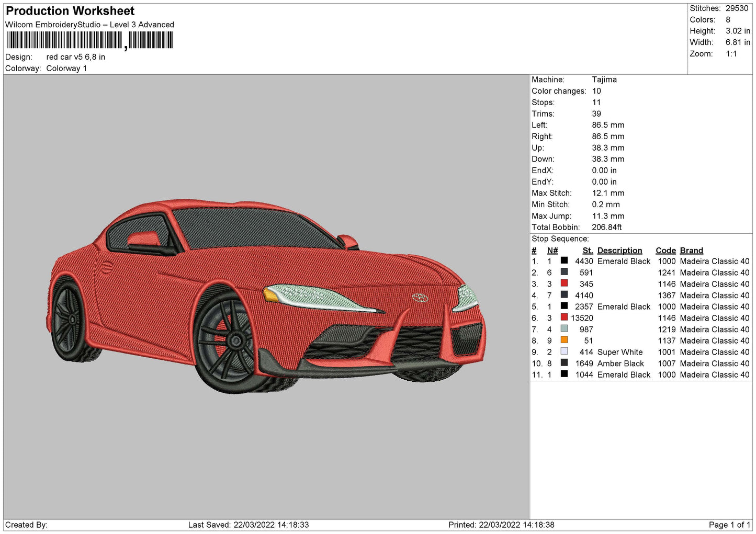The width and height of the screenshot is (756, 534).
Task: Click the design barcode
Action: 89,40
